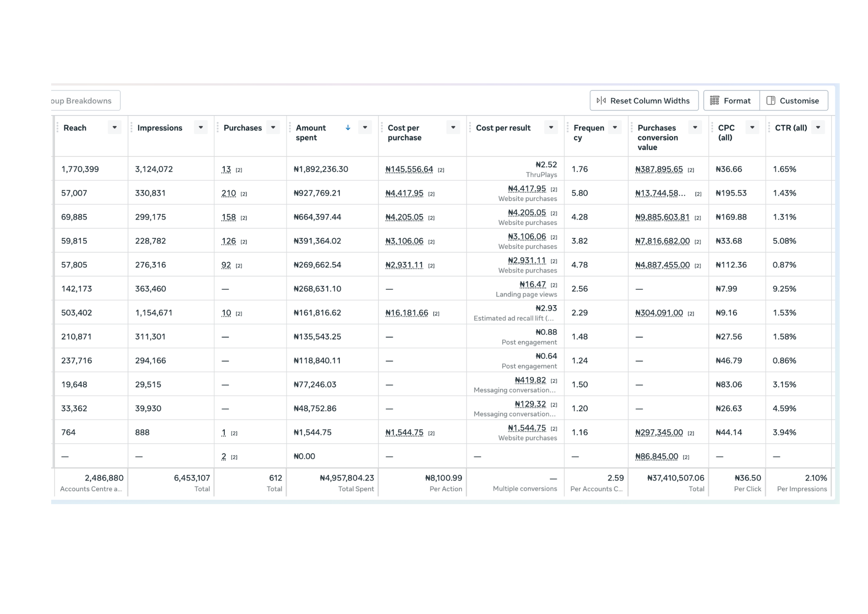Image resolution: width=868 pixels, height=614 pixels.
Task: Open the ₦419.82 messaging conversation result
Action: 530,380
